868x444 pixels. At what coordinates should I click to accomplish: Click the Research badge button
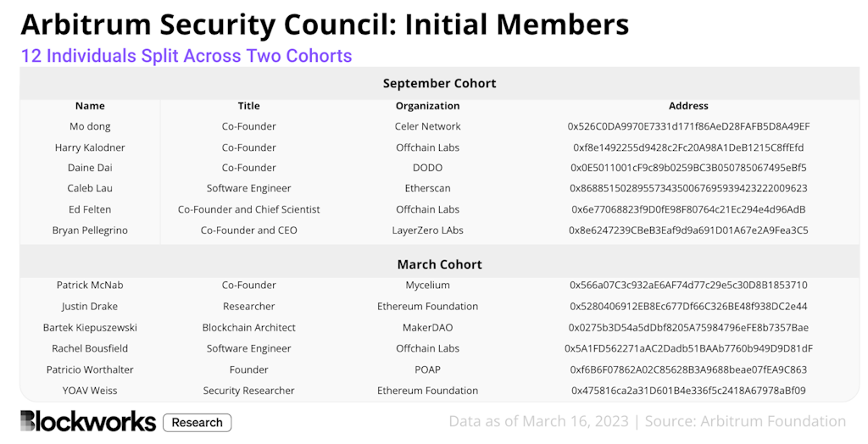[197, 422]
